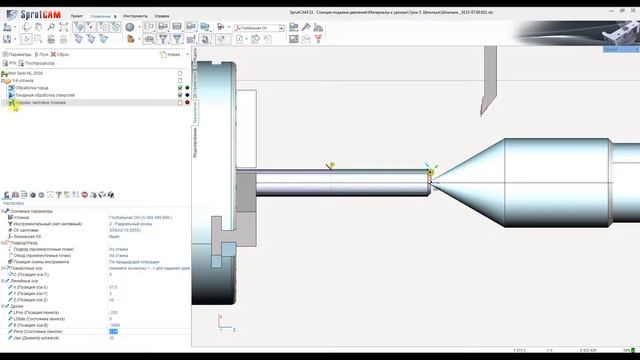Click the red dot on highlighted operation row
640x360 pixels.
click(187, 102)
